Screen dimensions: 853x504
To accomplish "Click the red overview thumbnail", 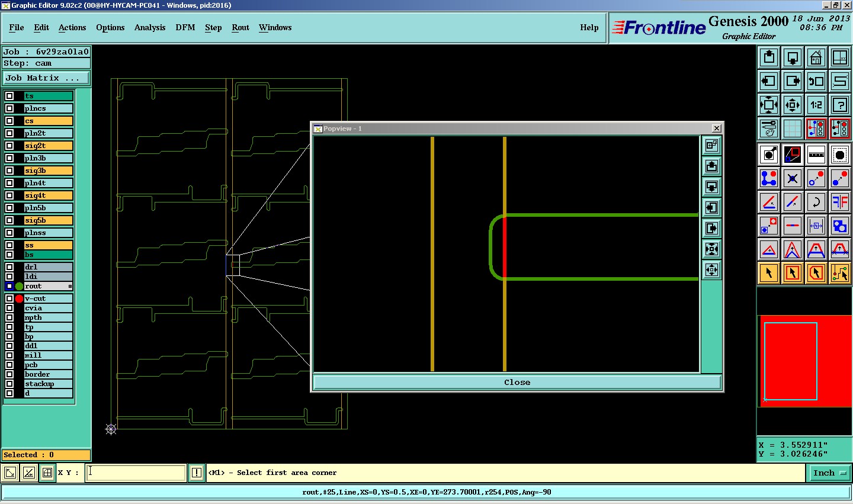I will (805, 361).
